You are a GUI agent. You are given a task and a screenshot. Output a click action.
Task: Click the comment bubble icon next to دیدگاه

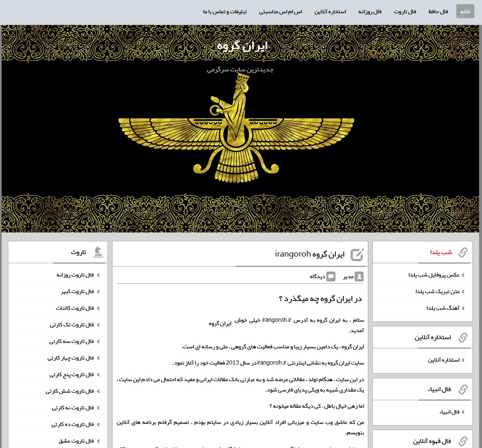coord(331,277)
